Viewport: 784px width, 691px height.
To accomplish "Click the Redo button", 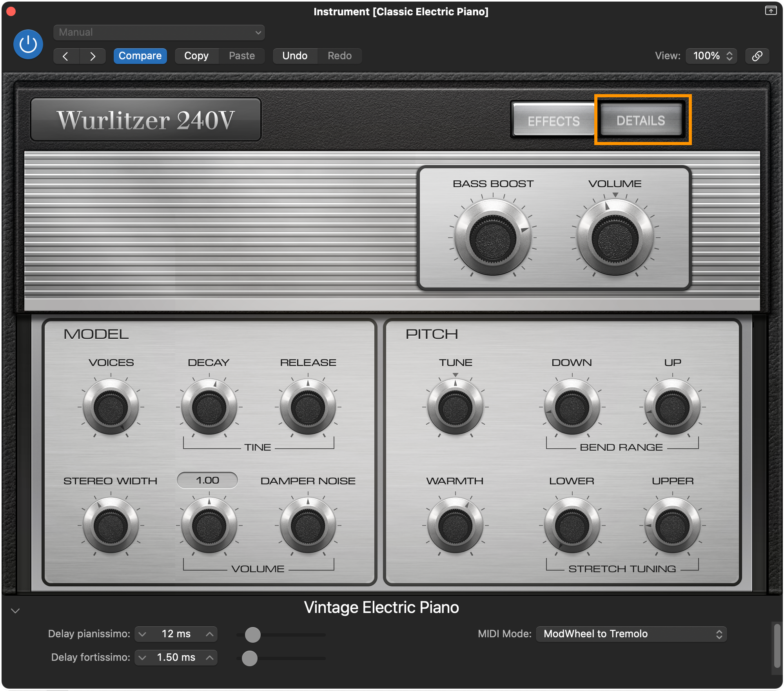I will click(339, 56).
